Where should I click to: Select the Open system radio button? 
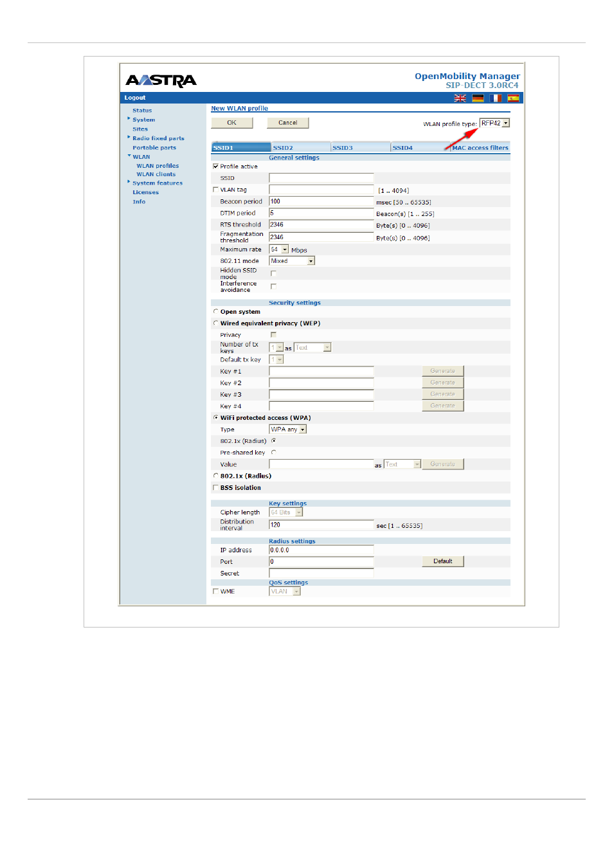click(215, 312)
